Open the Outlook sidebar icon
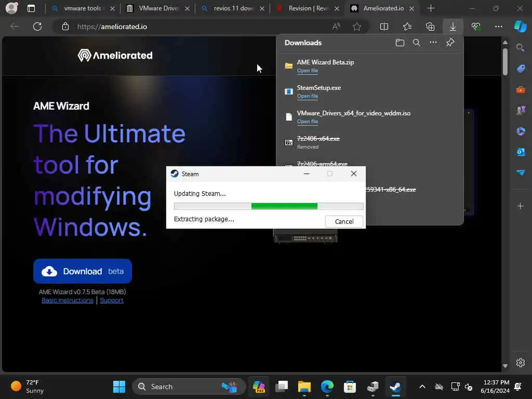Image resolution: width=532 pixels, height=399 pixels. click(521, 152)
